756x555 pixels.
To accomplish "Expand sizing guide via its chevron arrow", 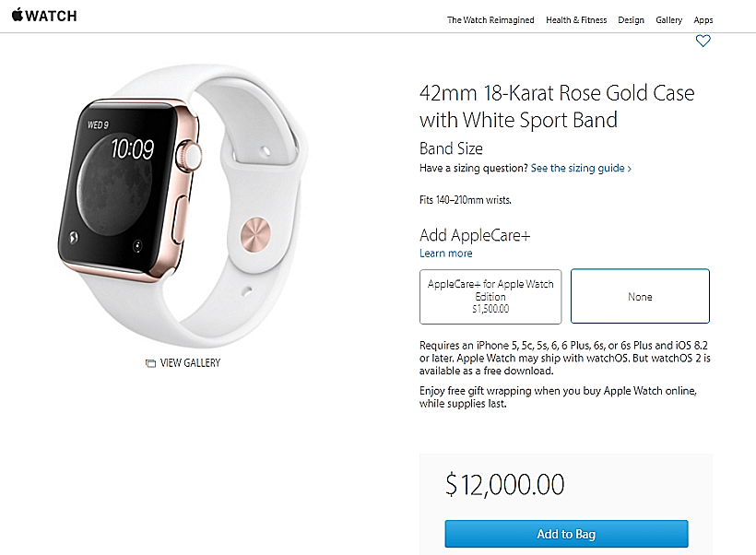I will point(630,169).
